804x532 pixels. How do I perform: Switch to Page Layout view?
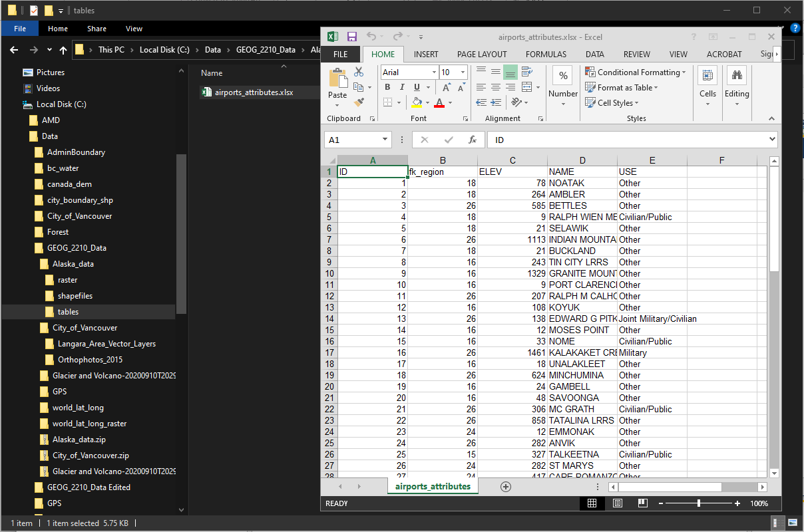coord(618,503)
